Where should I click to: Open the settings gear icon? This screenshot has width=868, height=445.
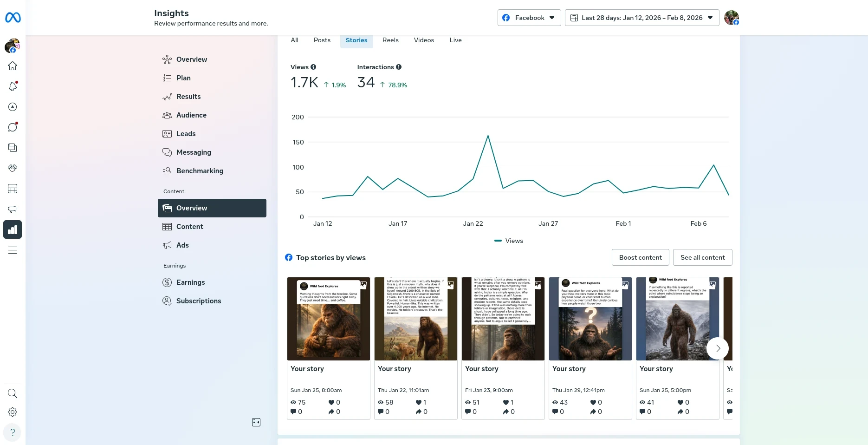click(13, 412)
